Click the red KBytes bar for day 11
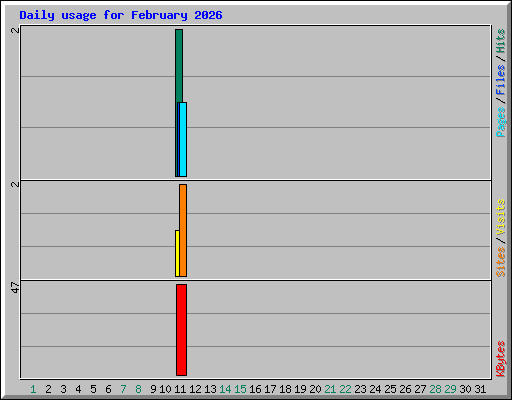Viewport: 512px width, 400px height. 181,330
